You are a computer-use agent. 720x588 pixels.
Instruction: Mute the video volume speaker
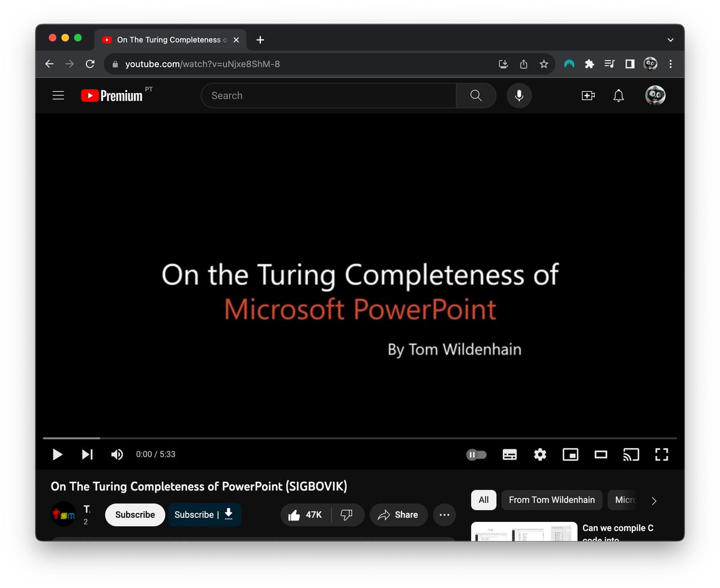coord(117,454)
